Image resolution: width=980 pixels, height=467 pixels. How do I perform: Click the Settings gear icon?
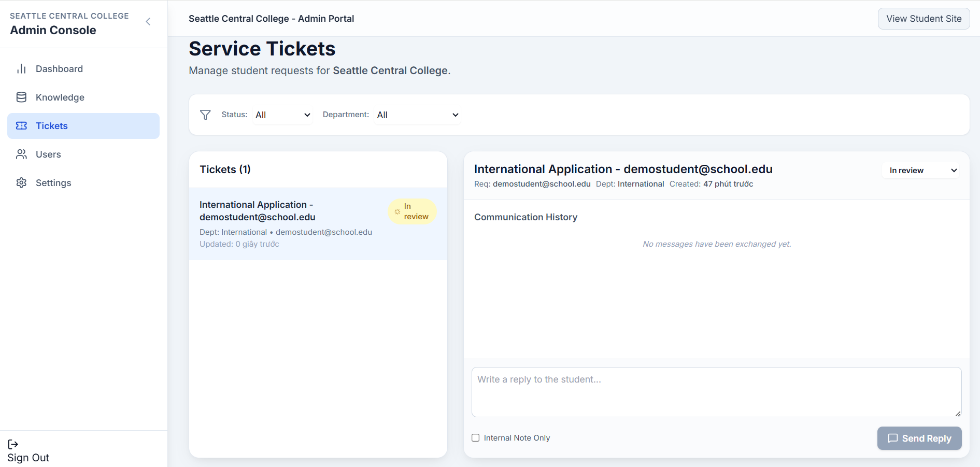tap(21, 183)
